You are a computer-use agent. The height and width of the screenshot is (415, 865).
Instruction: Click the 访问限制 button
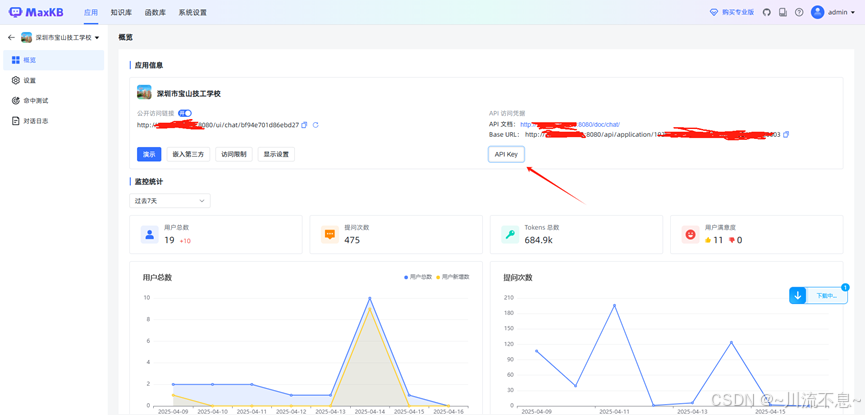coord(234,155)
